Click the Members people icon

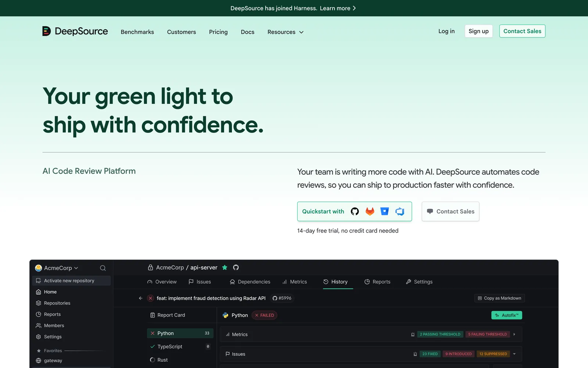click(x=39, y=326)
